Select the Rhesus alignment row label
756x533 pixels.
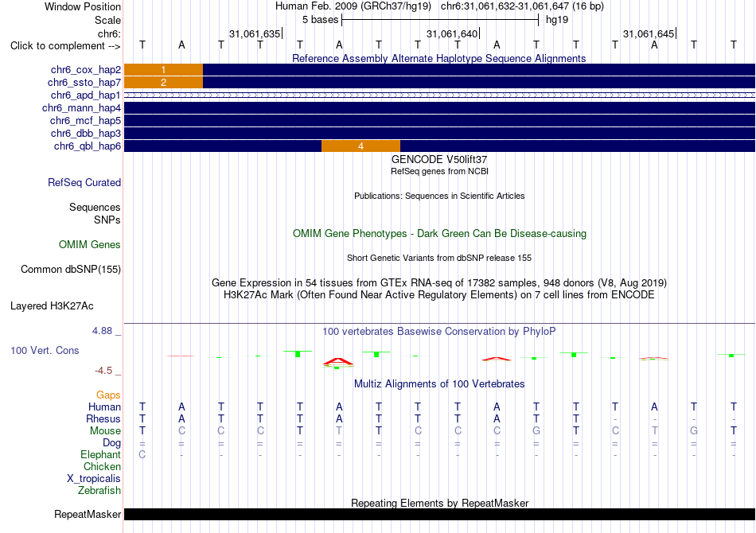(x=103, y=418)
